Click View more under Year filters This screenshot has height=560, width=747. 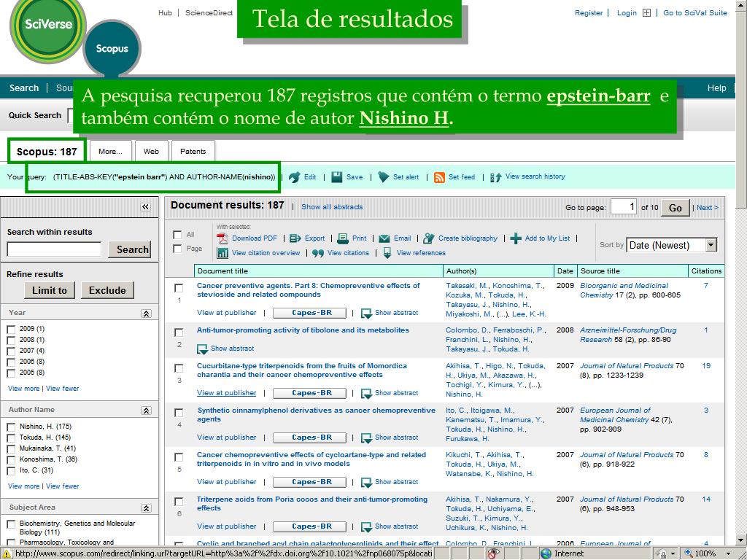[24, 389]
